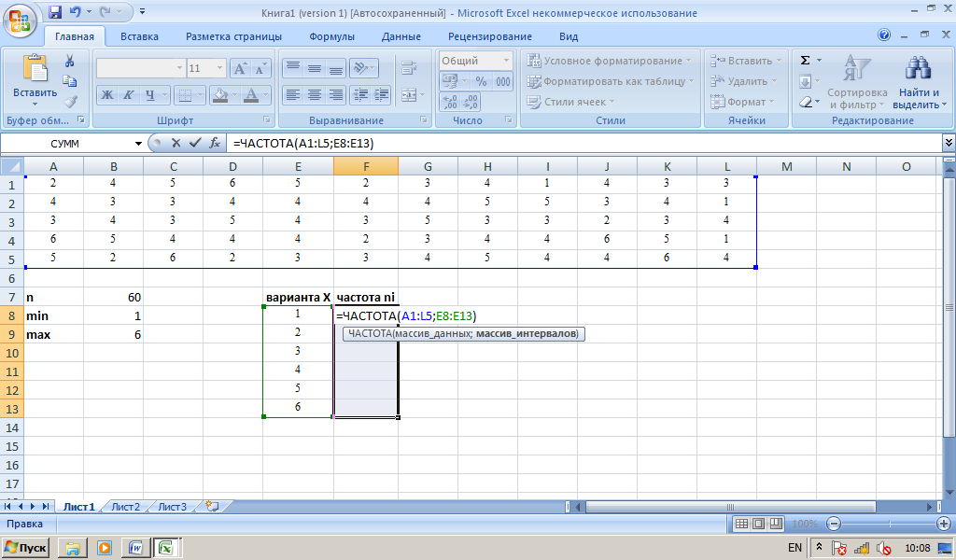Image resolution: width=956 pixels, height=560 pixels.
Task: Open the Формулы ribbon tab
Action: pos(331,36)
